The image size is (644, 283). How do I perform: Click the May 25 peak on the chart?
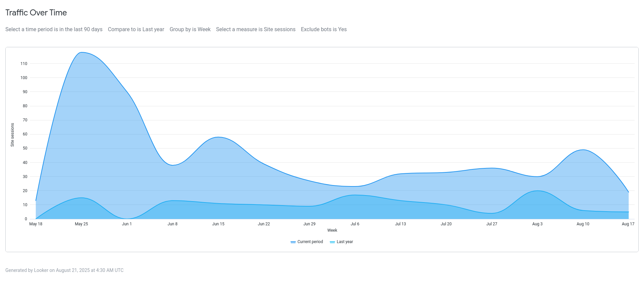[x=82, y=53]
